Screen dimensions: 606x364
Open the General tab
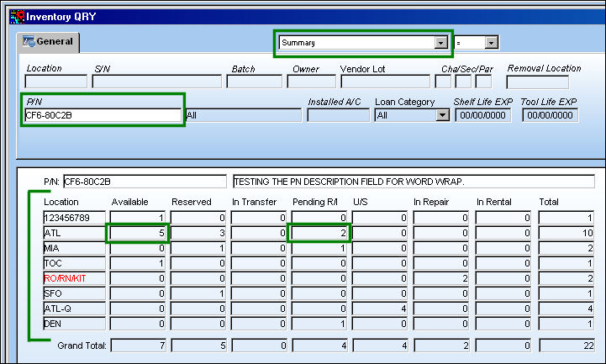[48, 42]
